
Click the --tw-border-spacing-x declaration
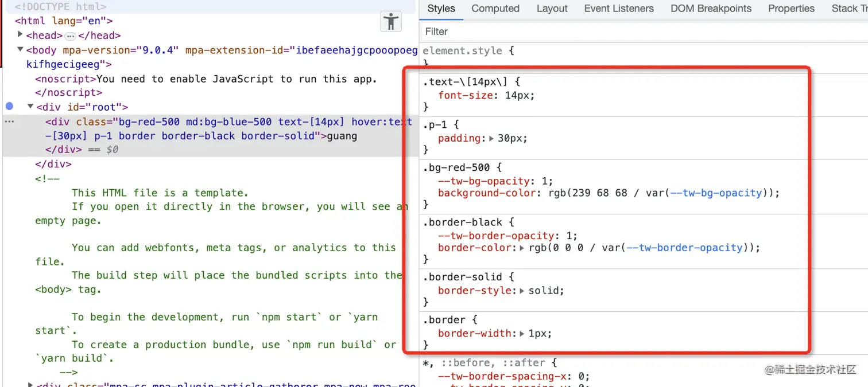click(514, 376)
